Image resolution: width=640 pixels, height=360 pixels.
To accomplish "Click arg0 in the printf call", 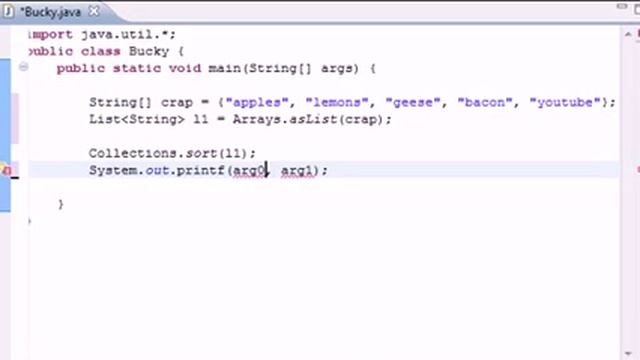I will click(249, 171).
